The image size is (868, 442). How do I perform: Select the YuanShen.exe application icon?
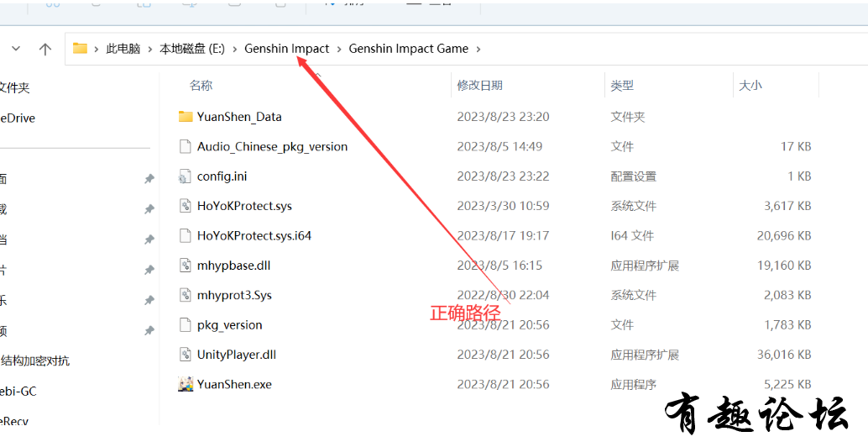[186, 383]
